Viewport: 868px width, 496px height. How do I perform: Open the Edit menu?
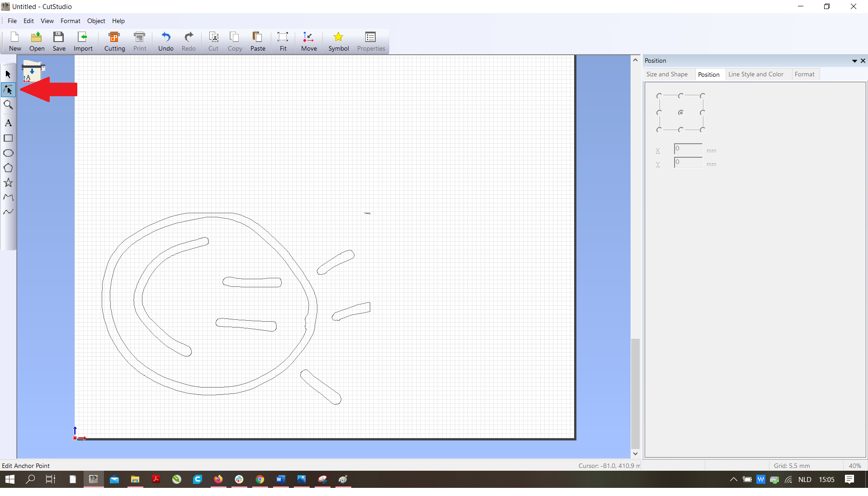(28, 21)
